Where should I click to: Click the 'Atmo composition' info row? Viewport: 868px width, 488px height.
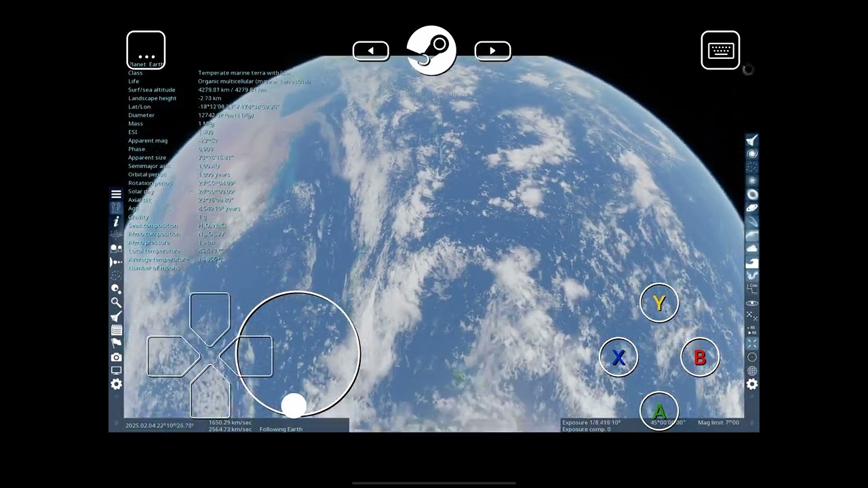(176, 234)
